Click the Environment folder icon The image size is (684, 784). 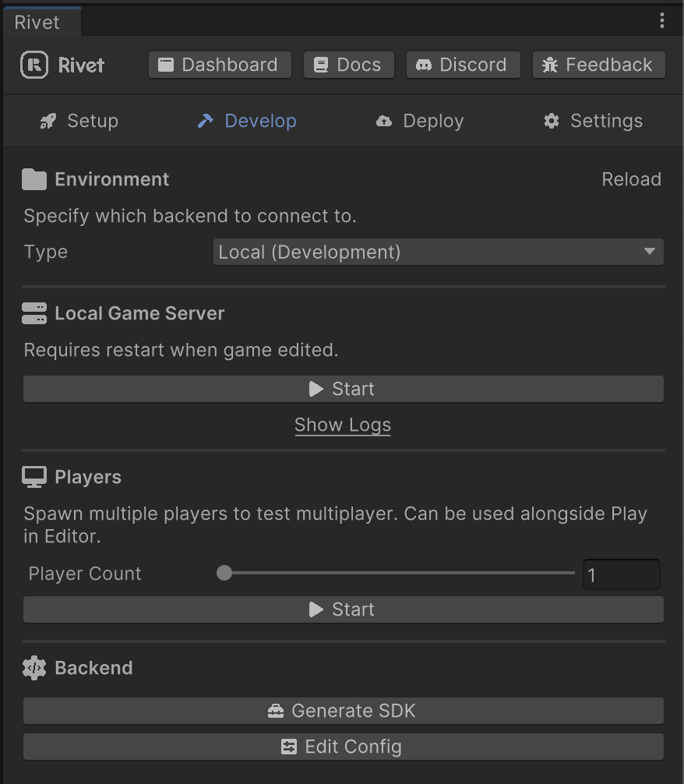coord(33,178)
